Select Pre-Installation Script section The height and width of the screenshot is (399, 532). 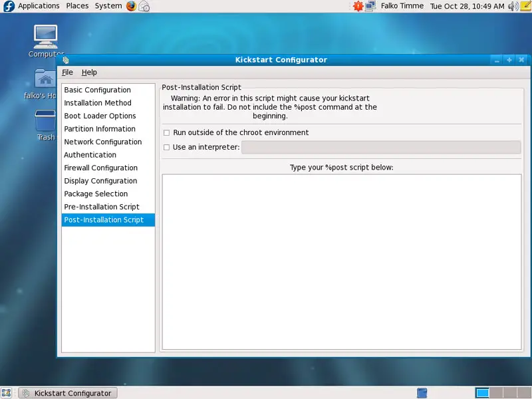[x=108, y=207]
